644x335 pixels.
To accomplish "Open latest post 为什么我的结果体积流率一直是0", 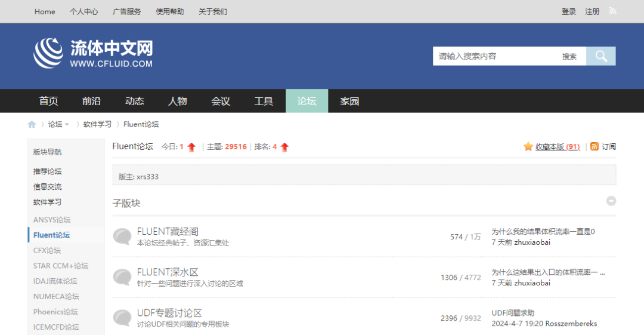I will [543, 231].
